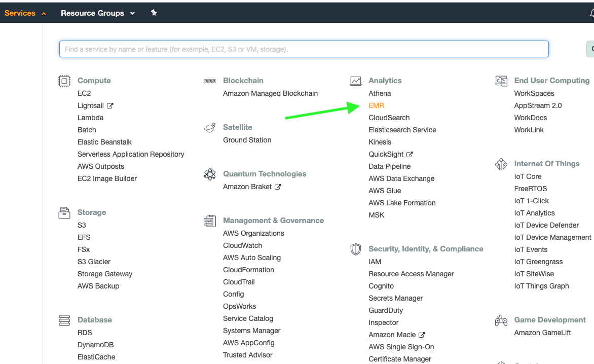Viewport: 594px width, 364px height.
Task: Open the FreeRTOS service
Action: tap(530, 189)
